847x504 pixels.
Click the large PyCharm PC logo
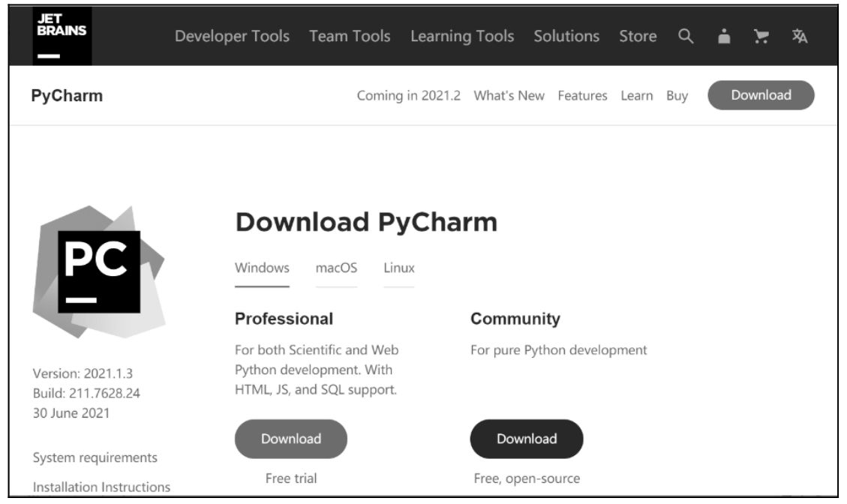coord(99,271)
